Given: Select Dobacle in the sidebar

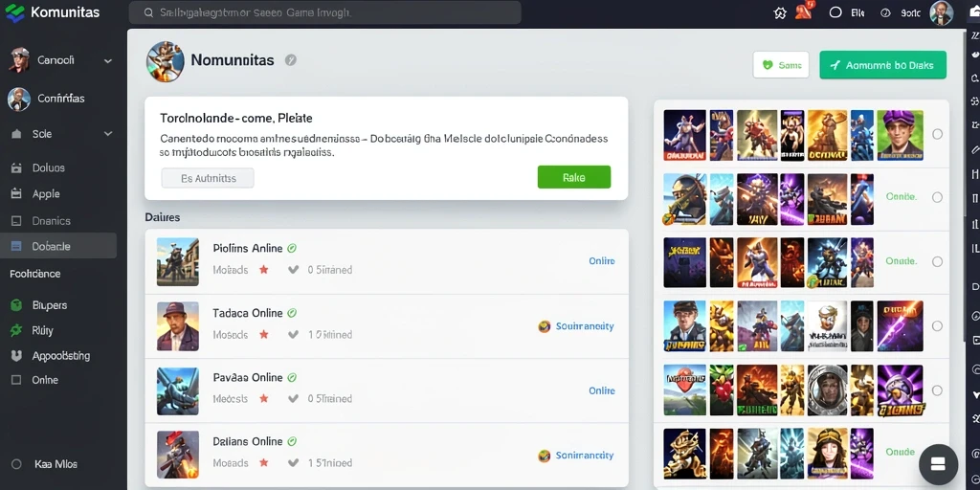Looking at the screenshot, I should coord(58,246).
